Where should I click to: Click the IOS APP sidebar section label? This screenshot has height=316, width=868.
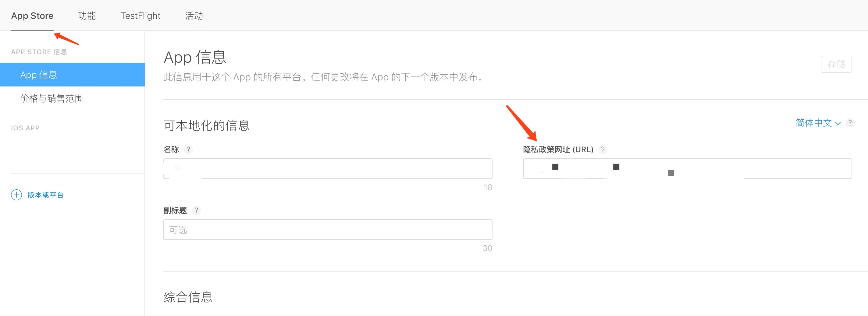pos(25,128)
